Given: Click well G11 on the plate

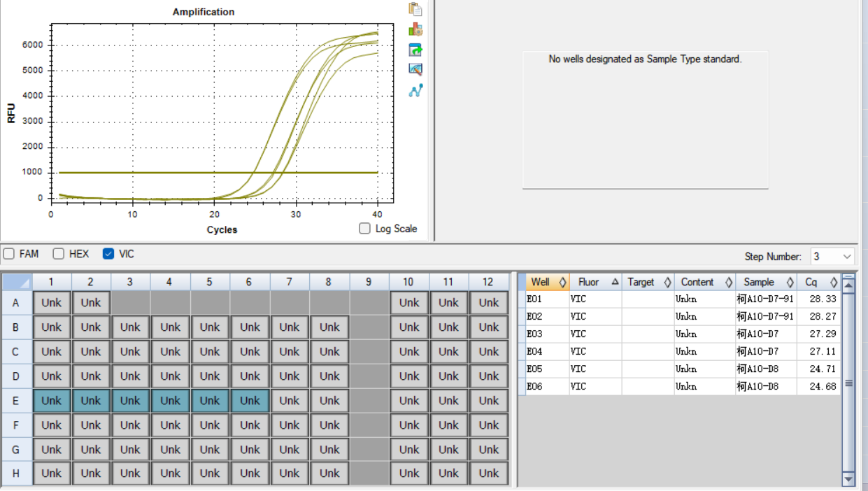Looking at the screenshot, I should tap(449, 450).
